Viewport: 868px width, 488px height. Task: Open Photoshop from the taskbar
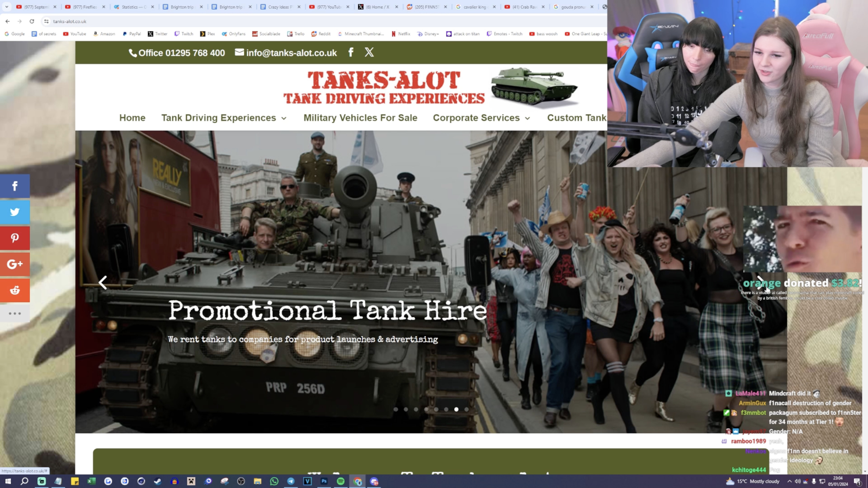click(x=324, y=481)
